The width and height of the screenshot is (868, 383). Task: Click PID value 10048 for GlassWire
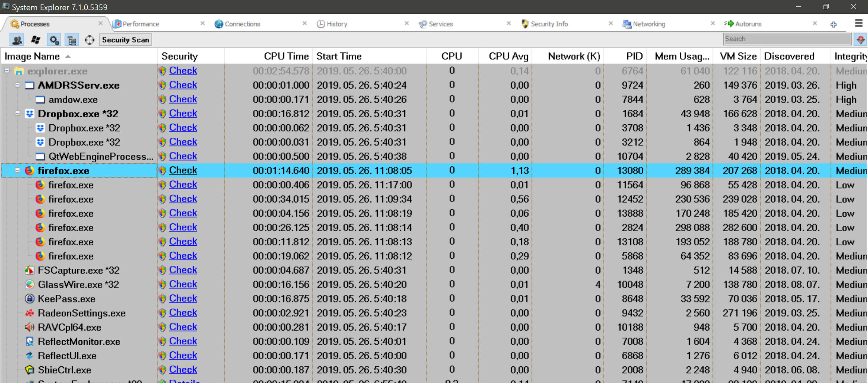[630, 285]
